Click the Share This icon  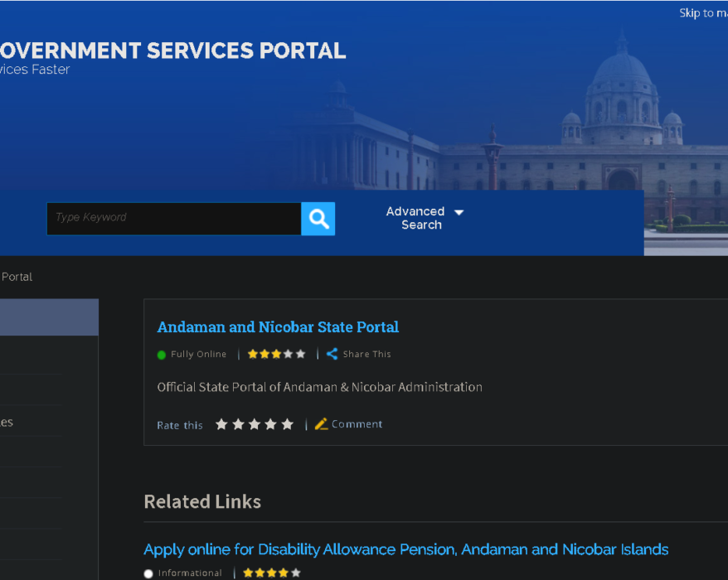332,354
